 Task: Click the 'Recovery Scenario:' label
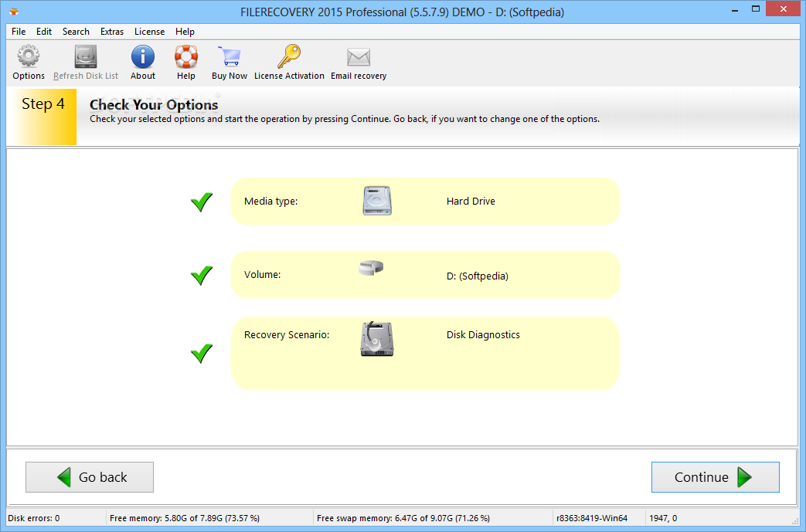287,335
